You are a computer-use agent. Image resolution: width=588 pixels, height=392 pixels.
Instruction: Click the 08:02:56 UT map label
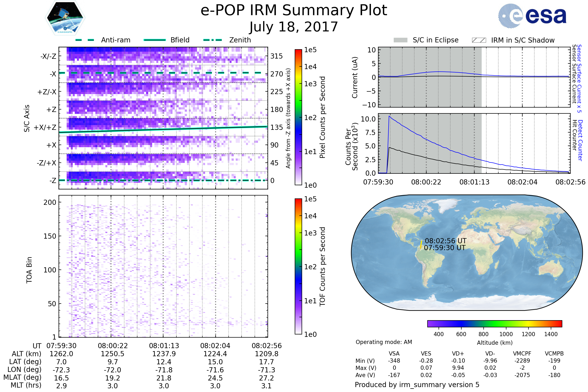[445, 241]
